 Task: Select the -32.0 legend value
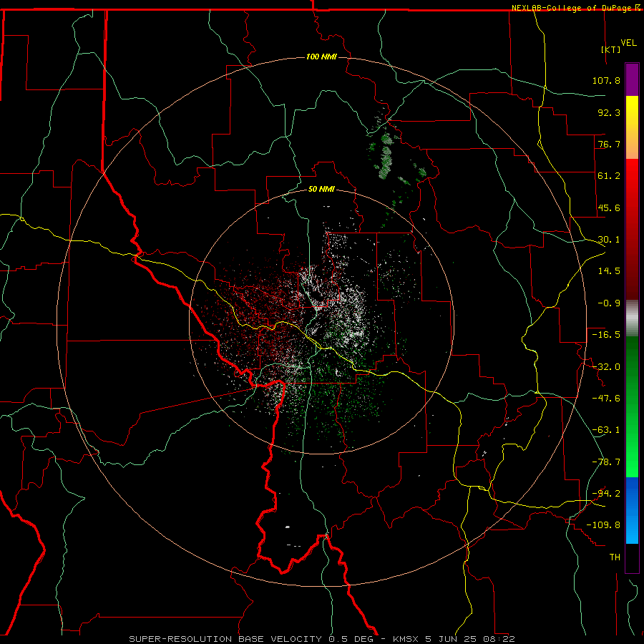pos(606,367)
